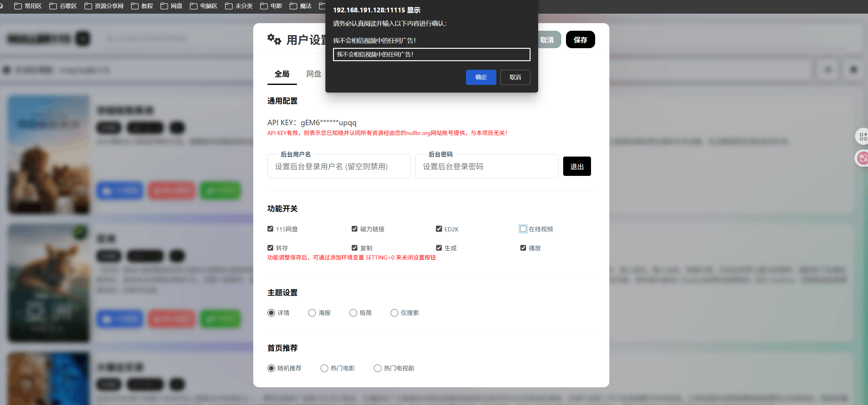868x405 pixels.
Task: Open the 谷歌区 bookmark folder
Action: point(63,6)
